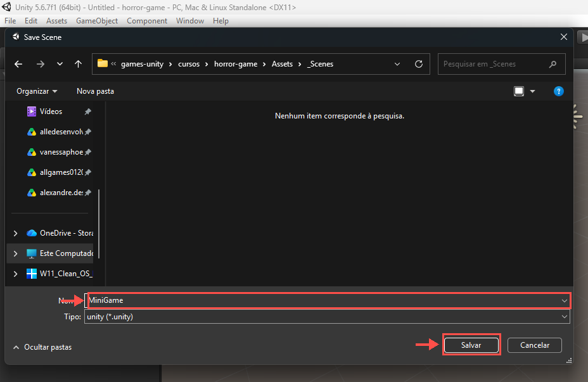
Task: Focus the 'Pesquisar em _Scenes' search box
Action: pos(501,64)
